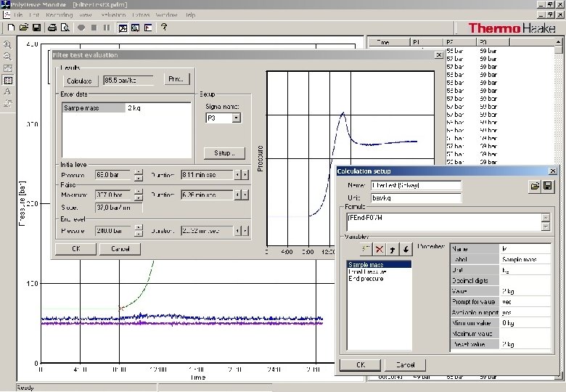
Task: Move variable up with the arrow icon
Action: click(x=393, y=249)
